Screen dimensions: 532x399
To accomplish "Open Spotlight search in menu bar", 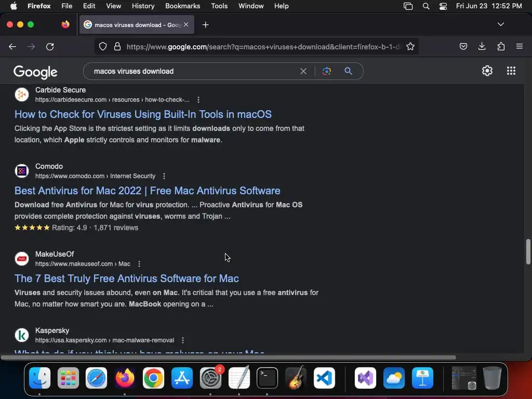I will click(x=426, y=6).
